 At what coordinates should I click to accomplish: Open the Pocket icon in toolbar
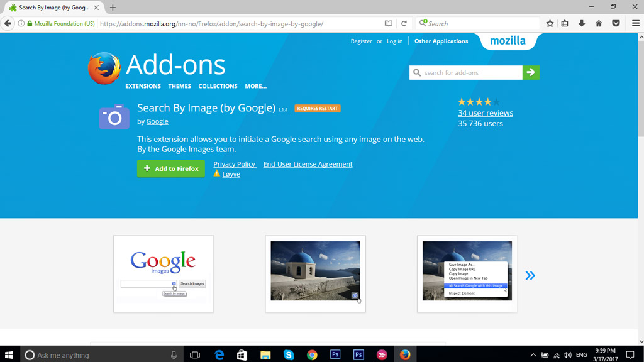point(616,23)
